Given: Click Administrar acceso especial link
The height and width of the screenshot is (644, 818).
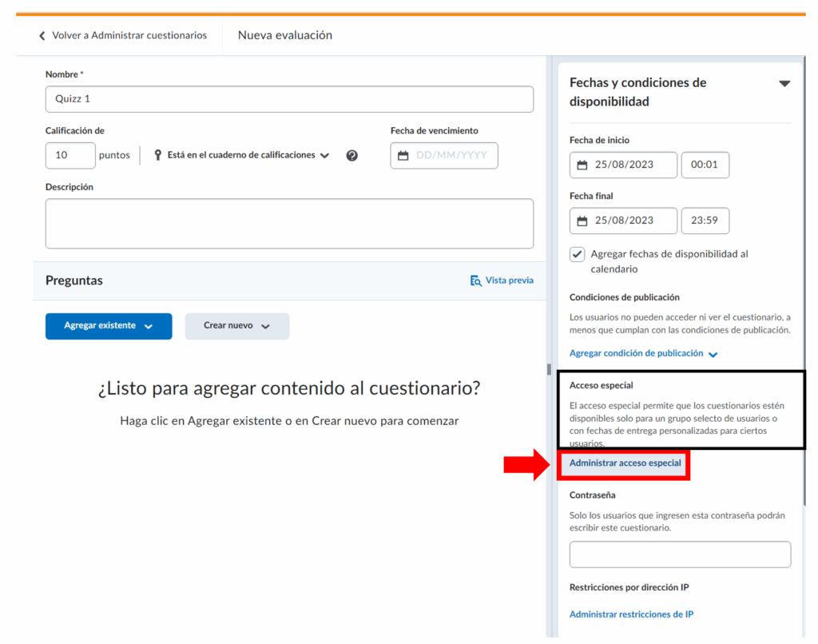Looking at the screenshot, I should point(625,463).
